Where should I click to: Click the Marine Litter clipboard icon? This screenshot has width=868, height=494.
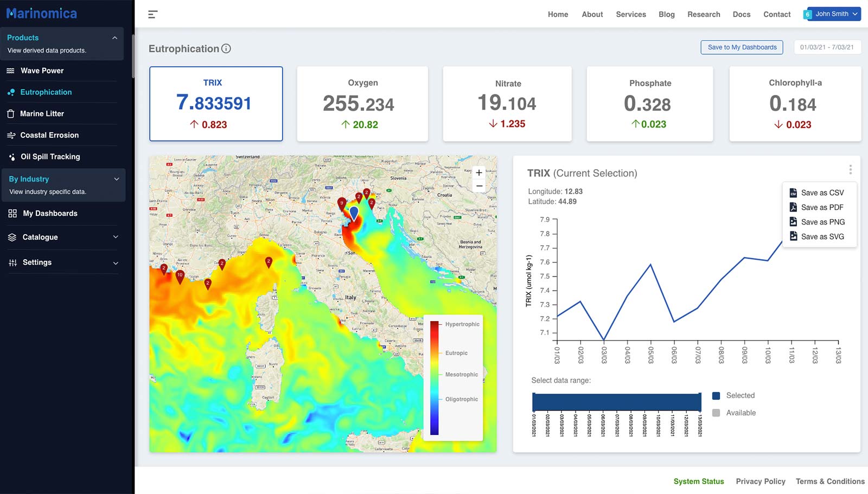pyautogui.click(x=11, y=114)
